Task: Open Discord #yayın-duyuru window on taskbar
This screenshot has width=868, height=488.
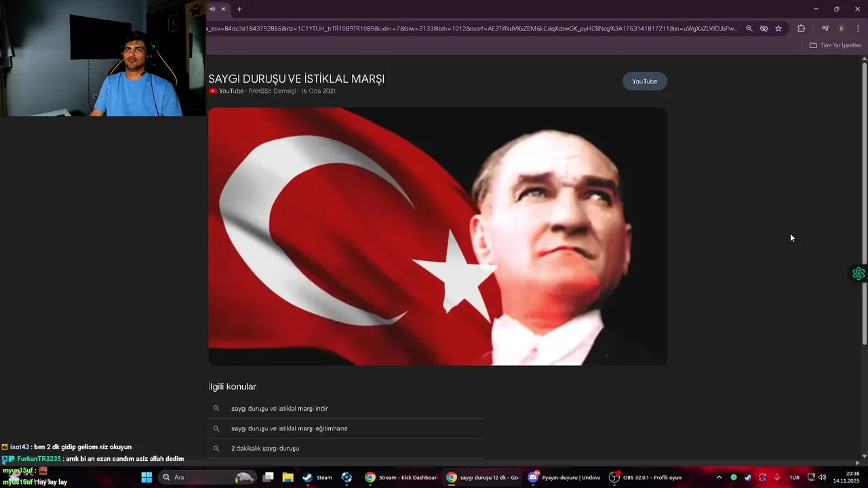Action: [564, 477]
